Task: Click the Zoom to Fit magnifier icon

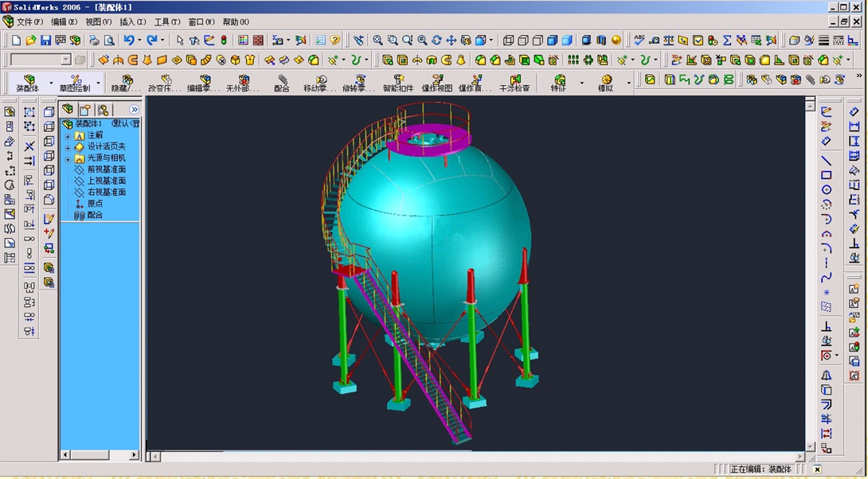Action: click(x=377, y=38)
